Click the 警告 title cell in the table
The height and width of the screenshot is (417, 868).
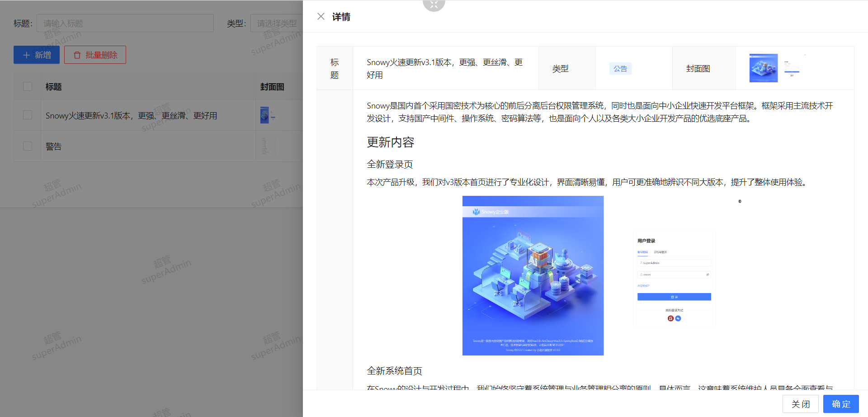point(53,146)
